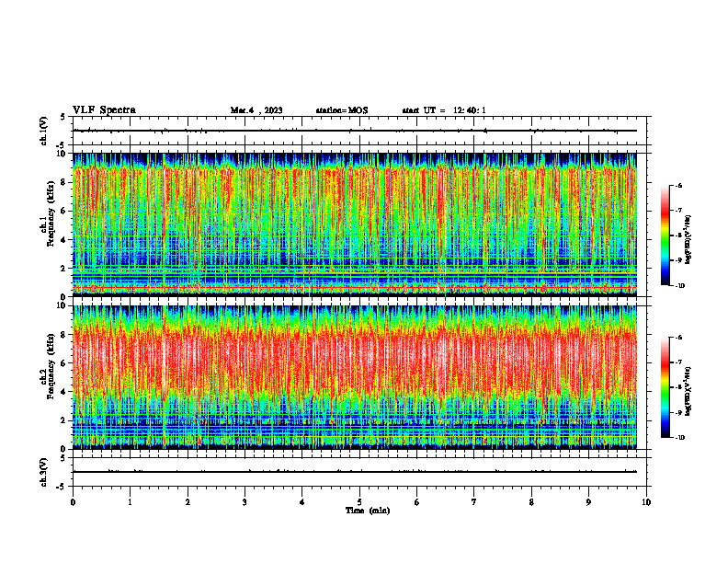Click the "VLF Spectra" title text

pos(104,110)
